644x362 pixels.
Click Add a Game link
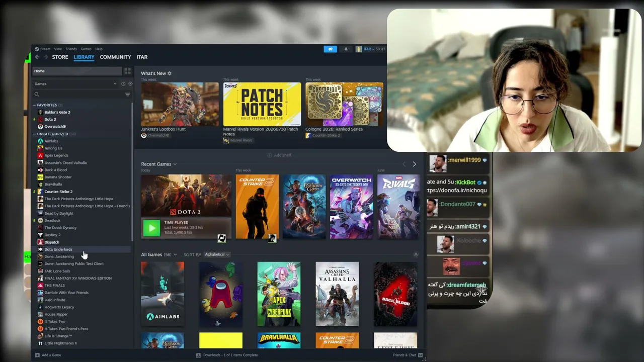point(51,355)
